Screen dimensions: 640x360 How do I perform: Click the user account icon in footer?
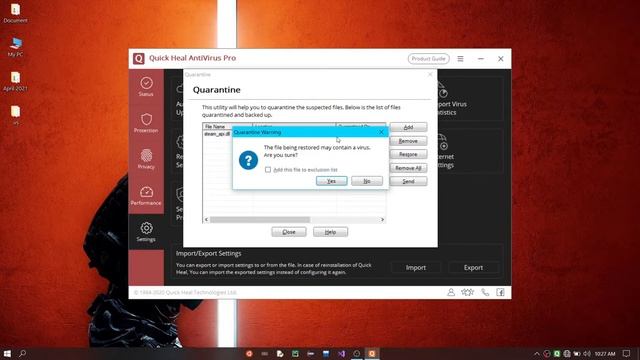click(x=451, y=292)
